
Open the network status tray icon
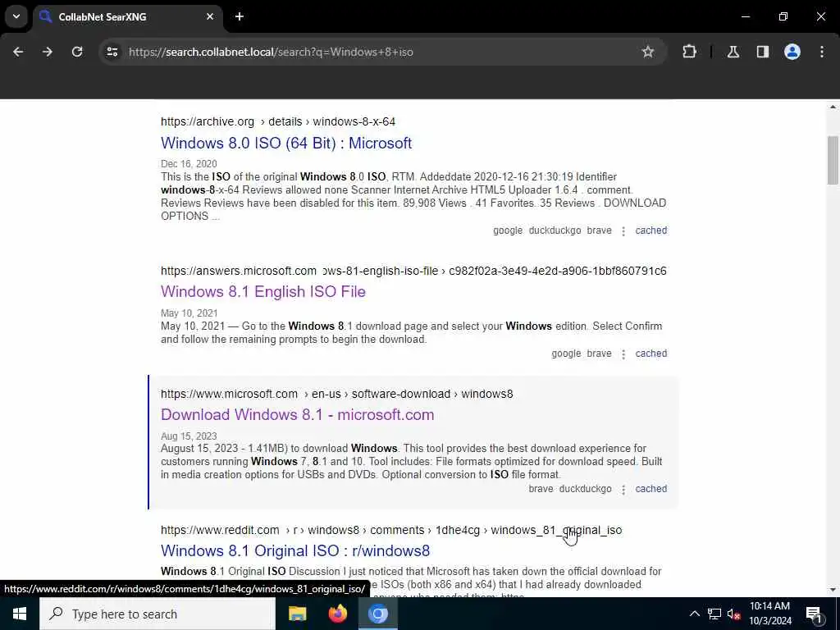(x=714, y=614)
